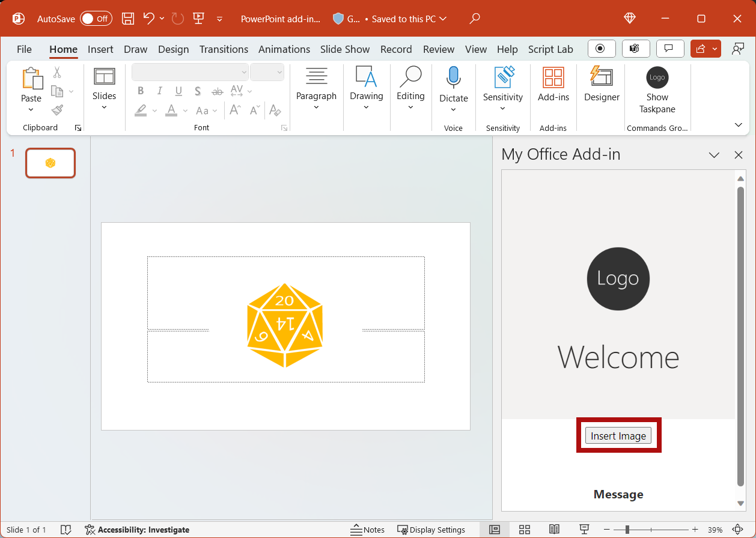This screenshot has height=538, width=756.
Task: Open the font size combo box
Action: [267, 72]
